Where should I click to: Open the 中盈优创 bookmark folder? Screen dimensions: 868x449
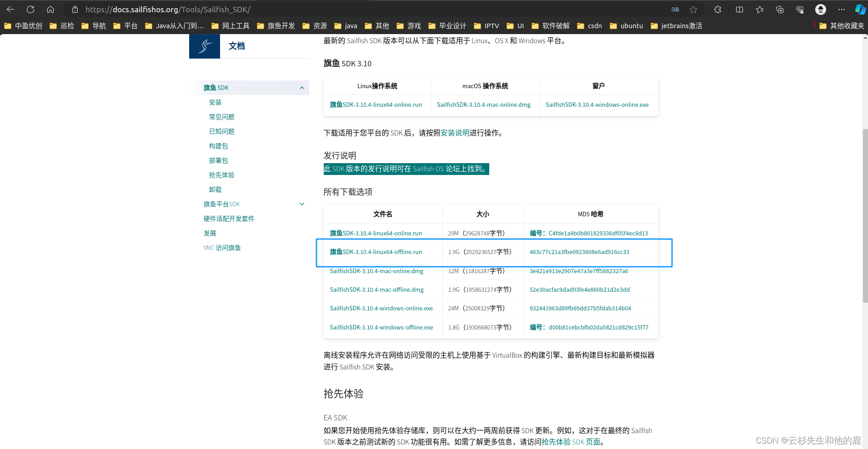point(23,26)
